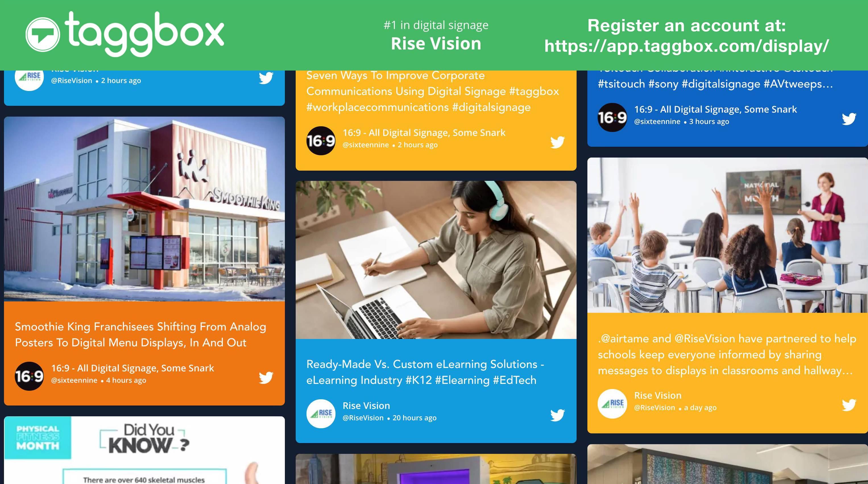Viewport: 868px width, 484px height.
Task: Click '@sixteennine • 2 hours ago' handle
Action: (390, 145)
